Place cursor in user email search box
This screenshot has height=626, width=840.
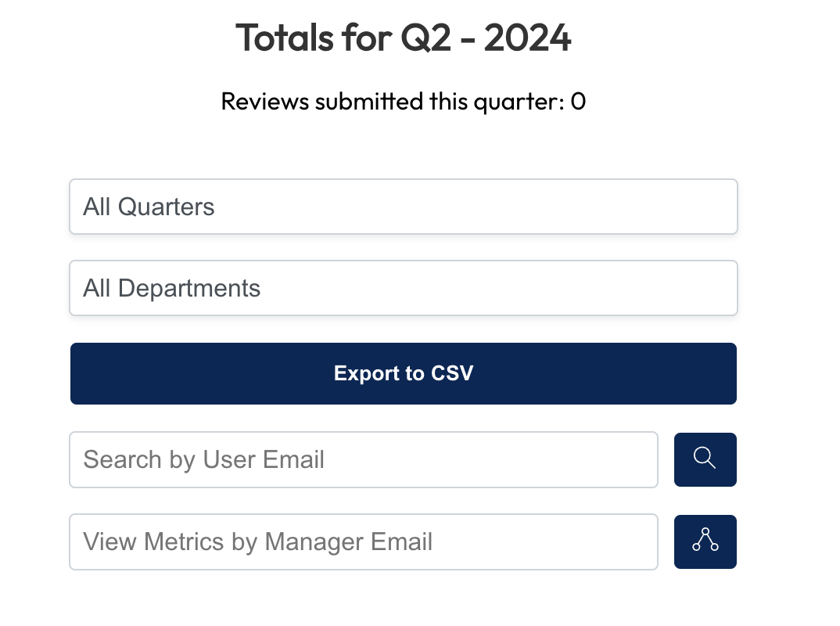[x=364, y=459]
